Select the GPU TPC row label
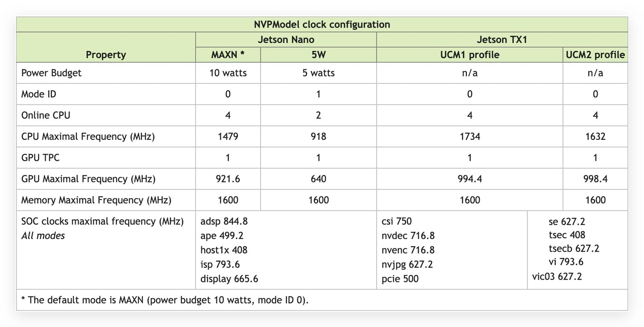Viewport: 644px width, 327px height. click(40, 158)
